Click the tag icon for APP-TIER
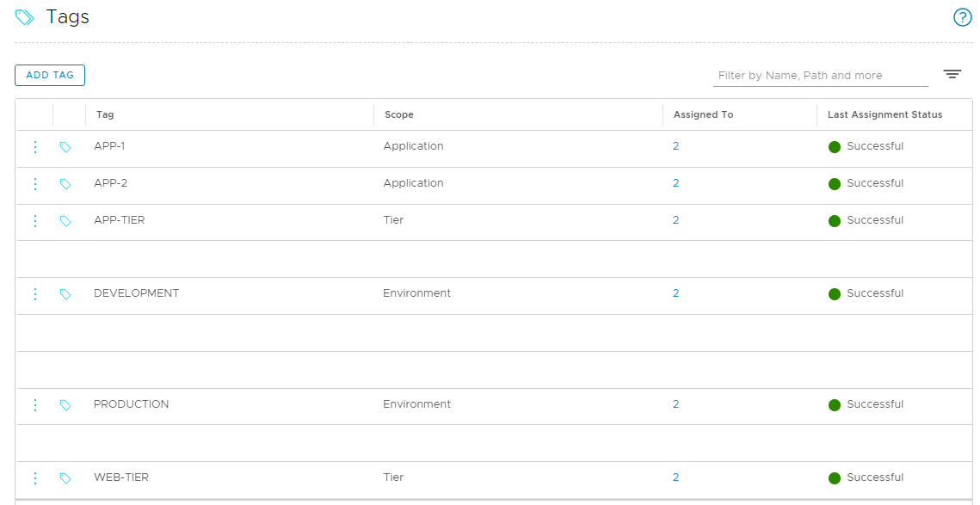This screenshot has width=980, height=505. click(x=65, y=221)
